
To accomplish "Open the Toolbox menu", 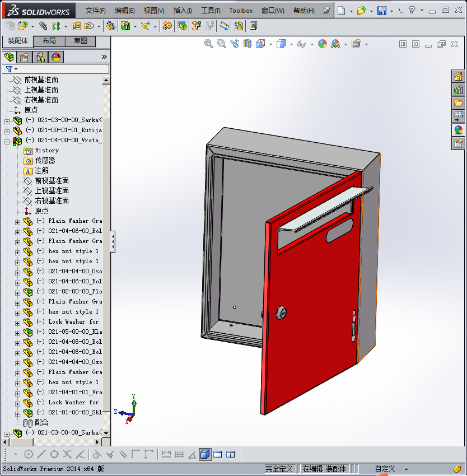I will (x=241, y=10).
